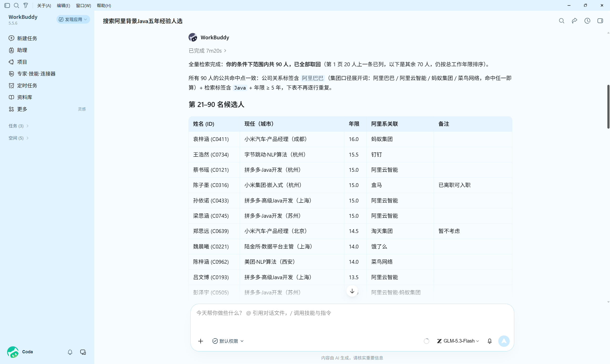Select candidate 蔡书瑶 (C0121)
Viewport: 610px width, 364px height.
[211, 170]
